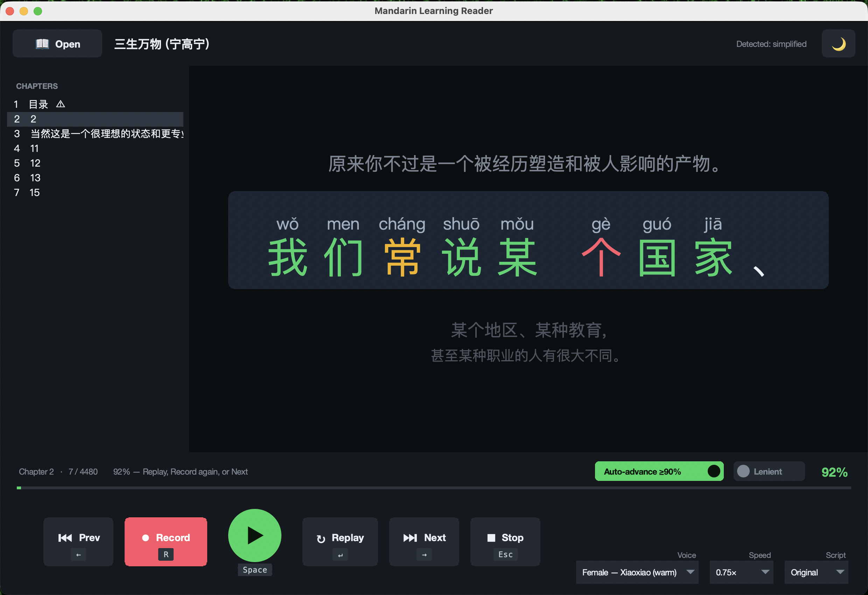This screenshot has height=595, width=868.
Task: Toggle dark mode with the moon icon
Action: (838, 44)
